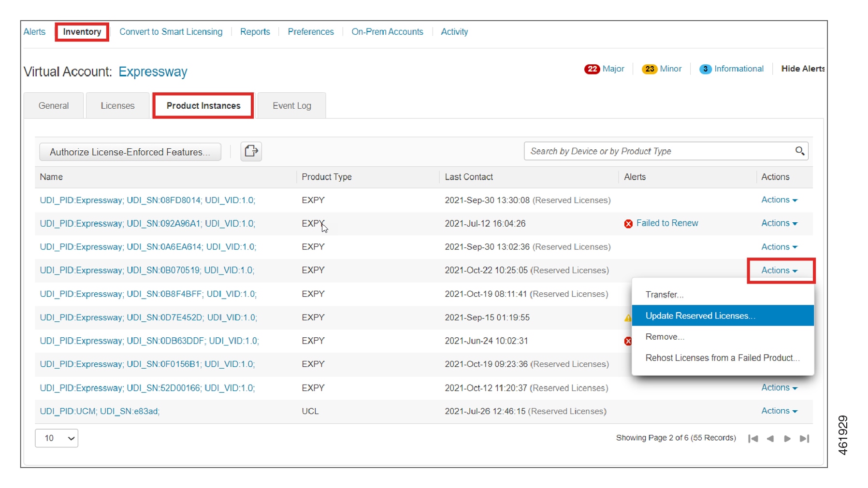The image size is (868, 488).
Task: Open product instance UDI_SN:092A96A1
Action: click(147, 224)
